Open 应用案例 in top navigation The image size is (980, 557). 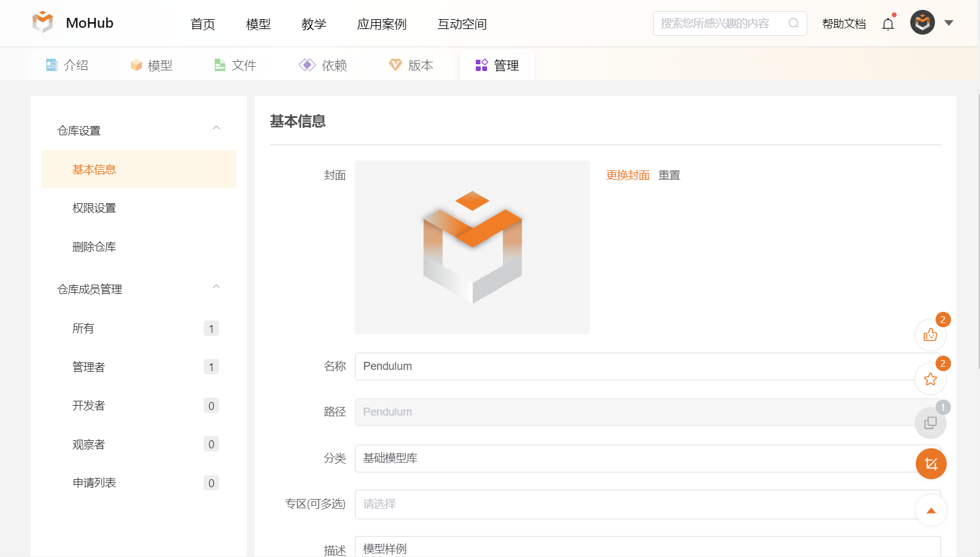coord(382,24)
